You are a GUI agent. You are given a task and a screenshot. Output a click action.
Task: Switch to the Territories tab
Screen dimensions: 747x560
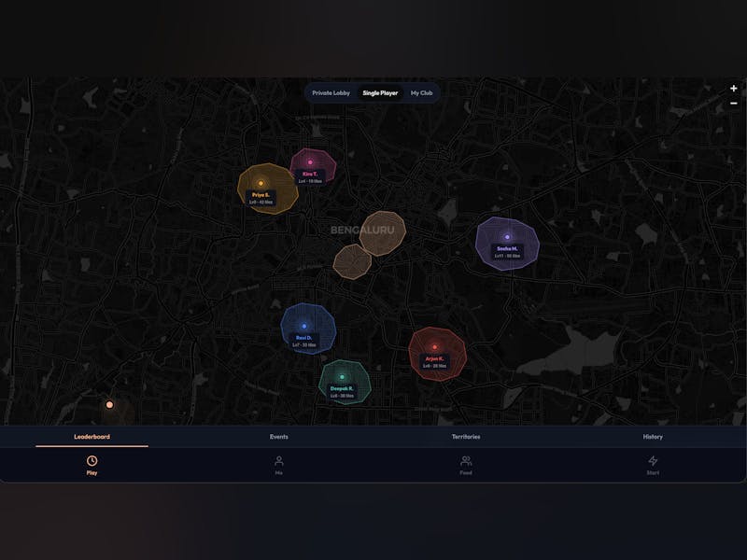466,437
